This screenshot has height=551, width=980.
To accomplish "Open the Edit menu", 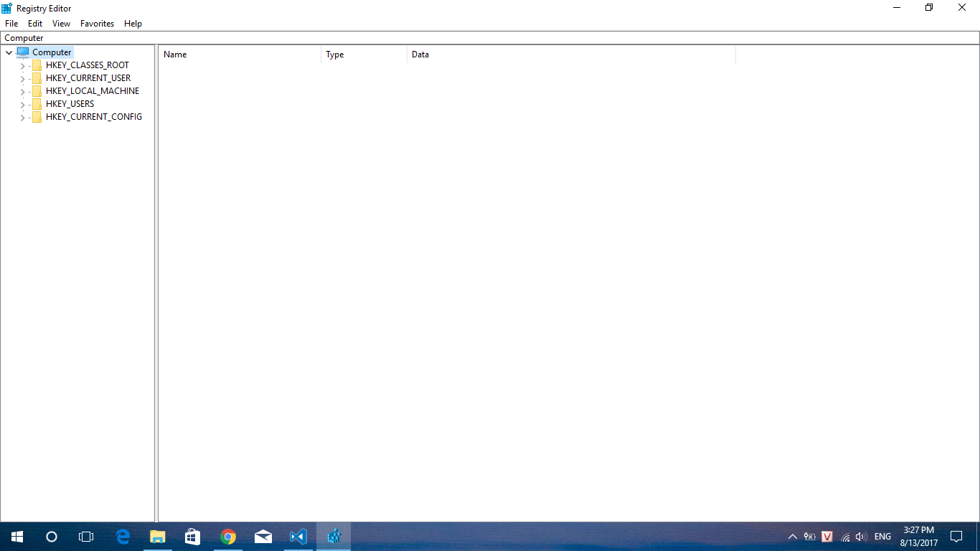I will 35,24.
